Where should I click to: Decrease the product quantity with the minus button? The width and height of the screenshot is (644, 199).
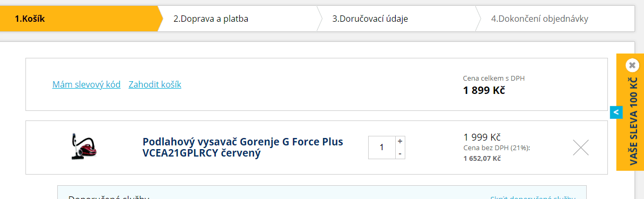click(400, 153)
